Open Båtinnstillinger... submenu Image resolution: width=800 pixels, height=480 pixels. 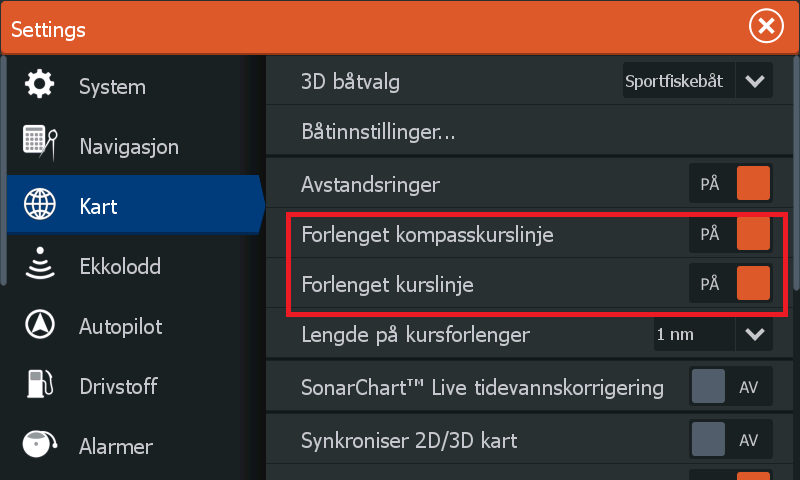pos(379,132)
